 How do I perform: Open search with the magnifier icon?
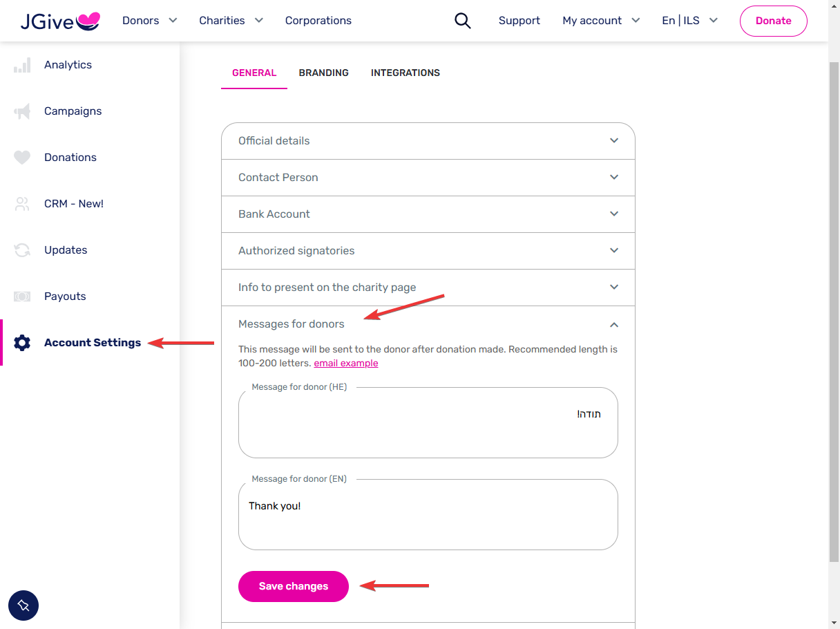(462, 21)
